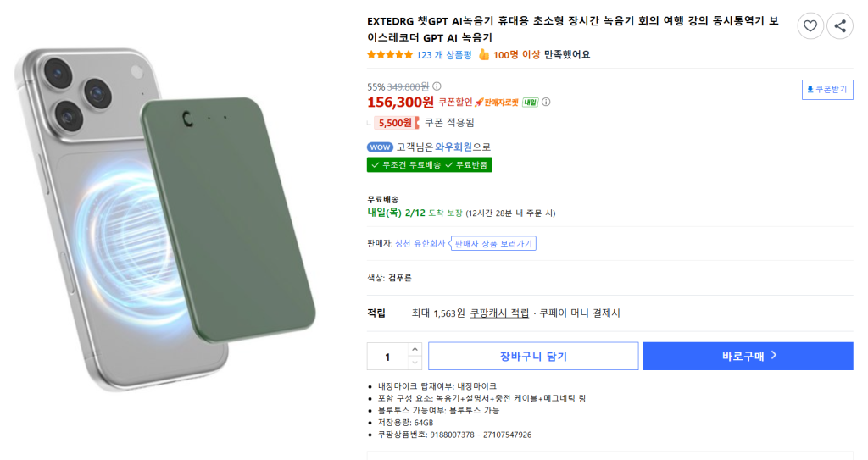This screenshot has height=460, width=868.
Task: Click the 와우회원 membership link
Action: point(455,147)
